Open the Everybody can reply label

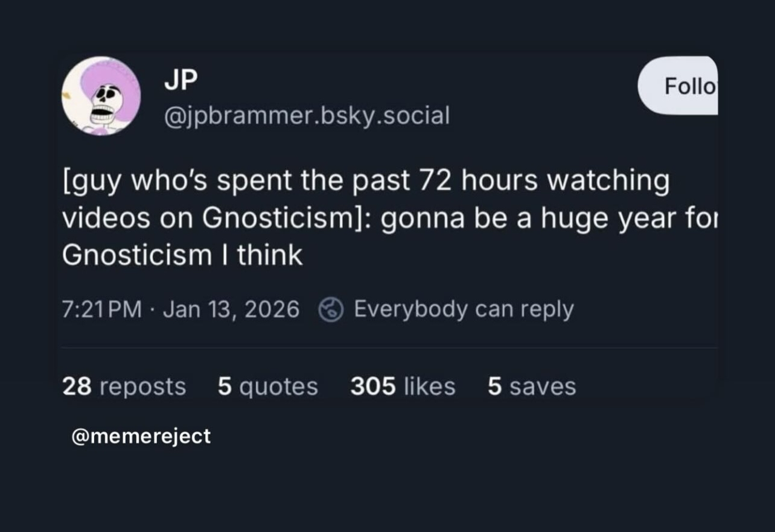[463, 310]
